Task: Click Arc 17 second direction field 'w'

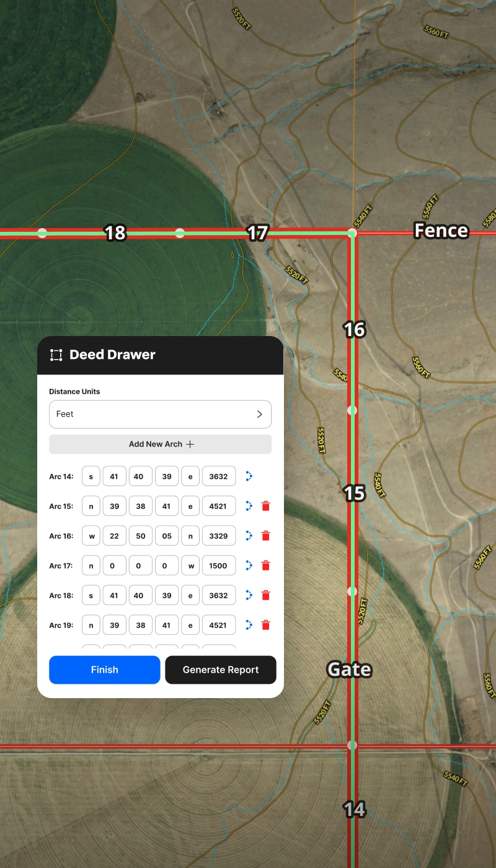Action: pyautogui.click(x=190, y=565)
